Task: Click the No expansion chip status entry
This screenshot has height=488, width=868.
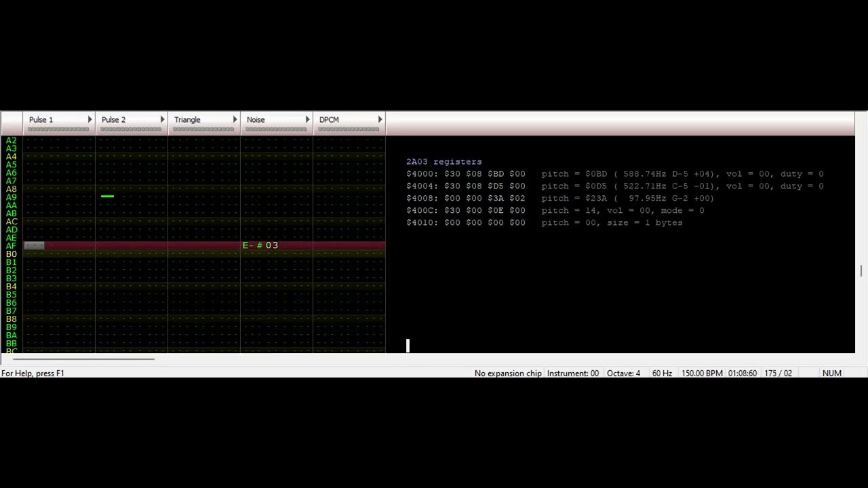Action: pos(508,373)
